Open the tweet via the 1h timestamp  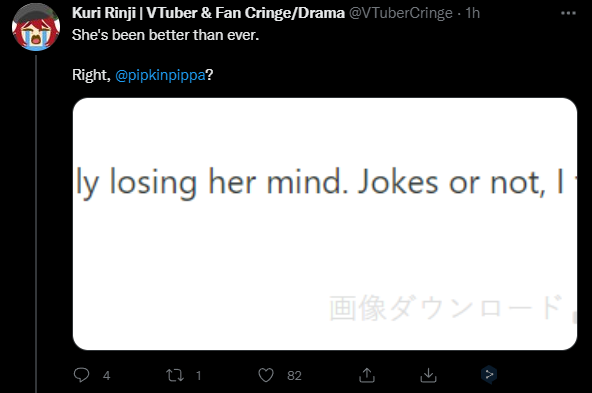[x=473, y=13]
